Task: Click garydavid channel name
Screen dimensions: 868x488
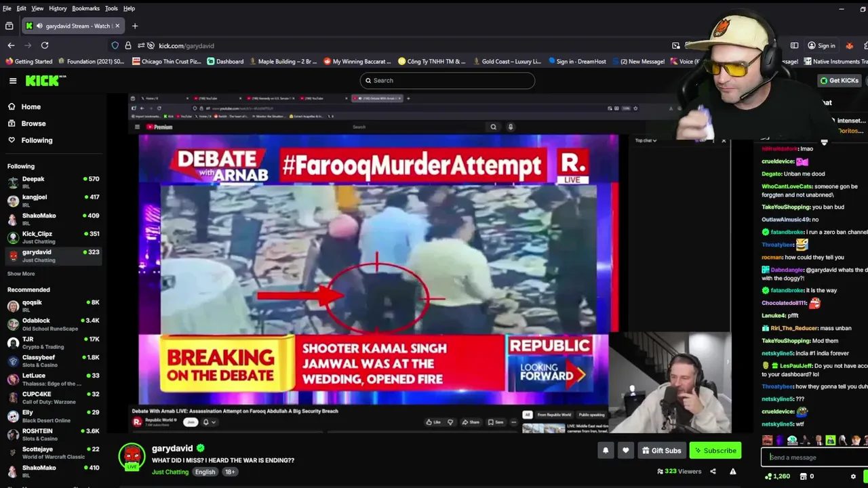Action: (x=172, y=449)
